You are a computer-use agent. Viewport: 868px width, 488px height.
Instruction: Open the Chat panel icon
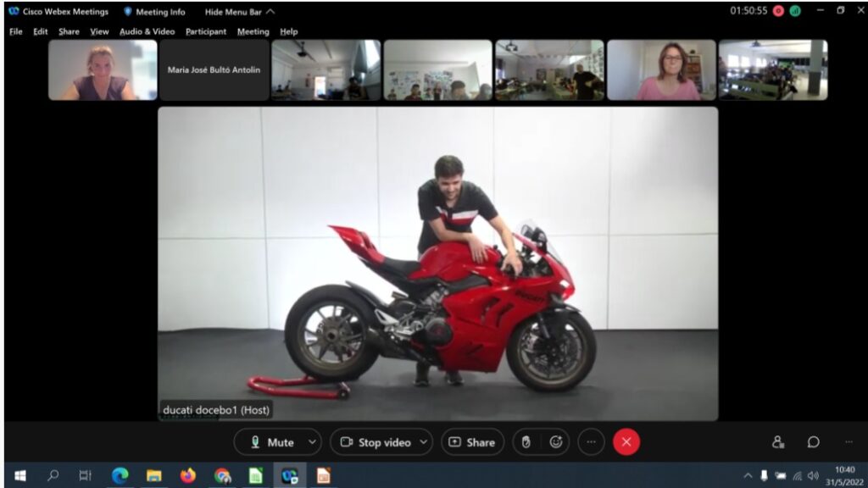[x=813, y=442]
